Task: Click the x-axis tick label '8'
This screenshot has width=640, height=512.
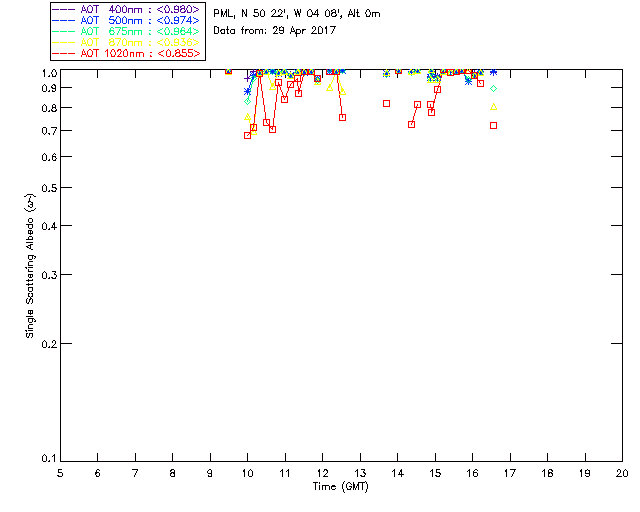Action: point(173,473)
